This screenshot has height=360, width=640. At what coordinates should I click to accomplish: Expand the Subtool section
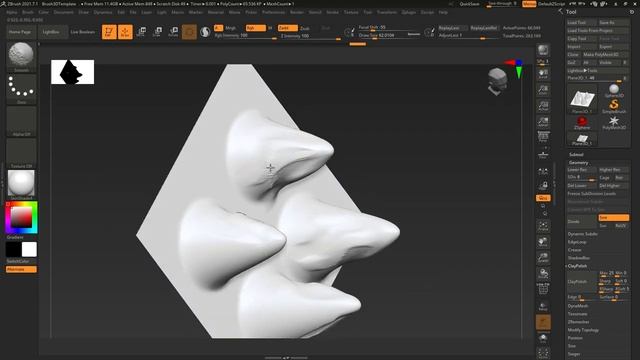pyautogui.click(x=576, y=155)
